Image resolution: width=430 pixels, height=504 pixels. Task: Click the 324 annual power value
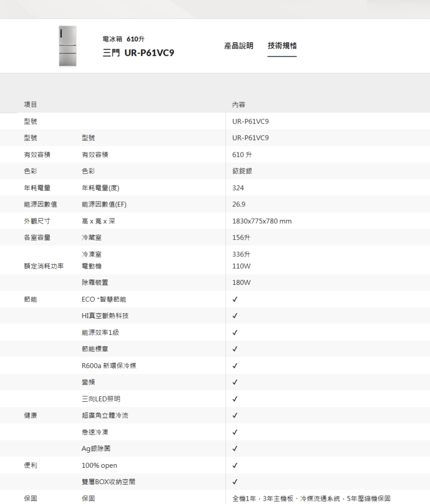[x=238, y=188]
